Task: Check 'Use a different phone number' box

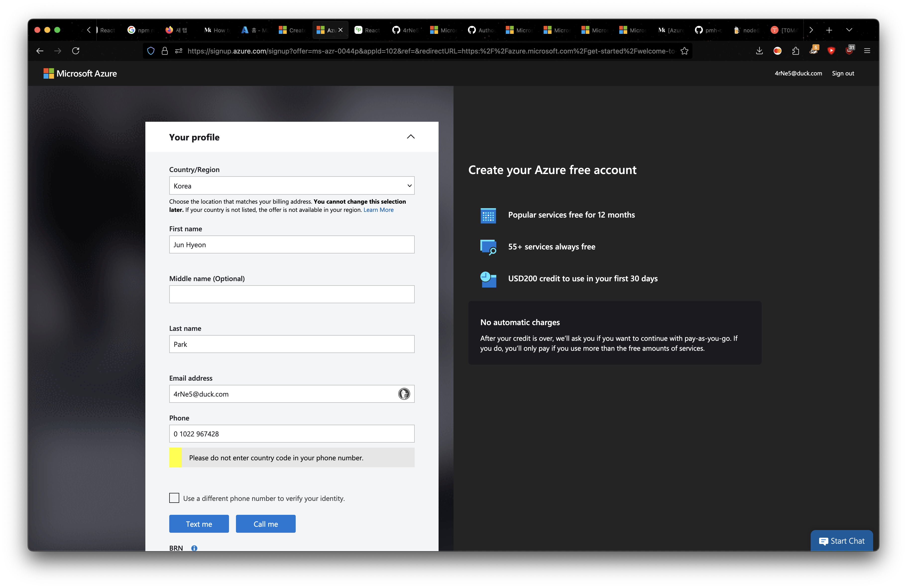Action: coord(174,498)
